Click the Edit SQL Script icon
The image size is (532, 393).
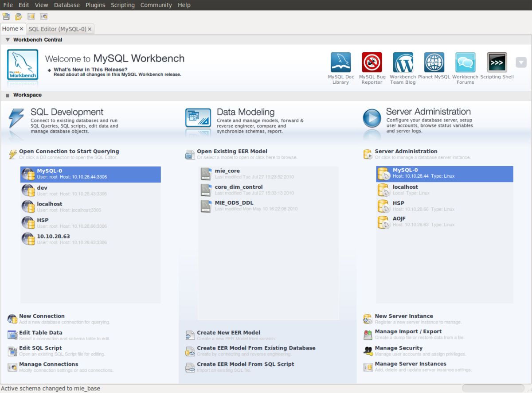[x=12, y=351]
